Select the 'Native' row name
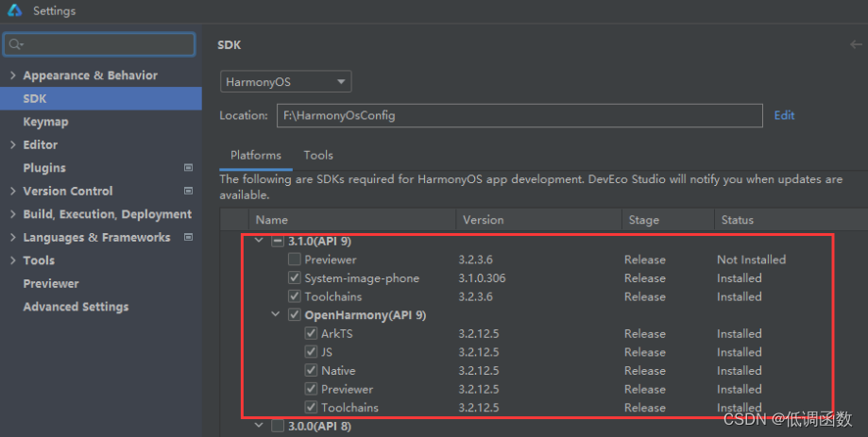 338,371
